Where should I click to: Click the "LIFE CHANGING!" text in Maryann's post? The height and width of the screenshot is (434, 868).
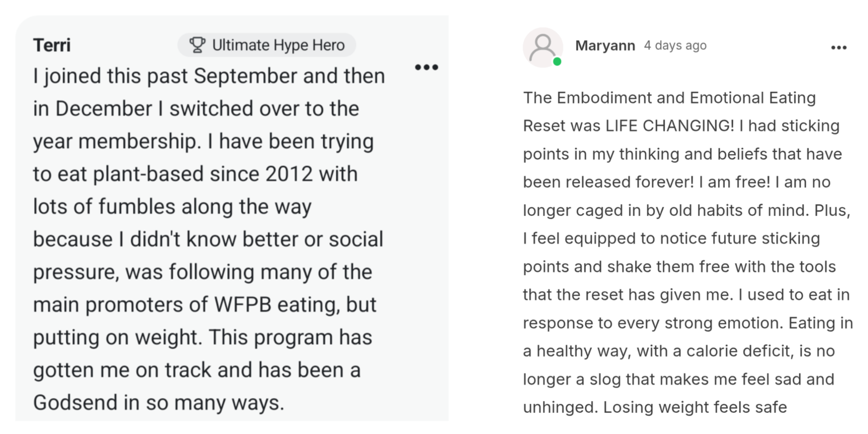670,126
